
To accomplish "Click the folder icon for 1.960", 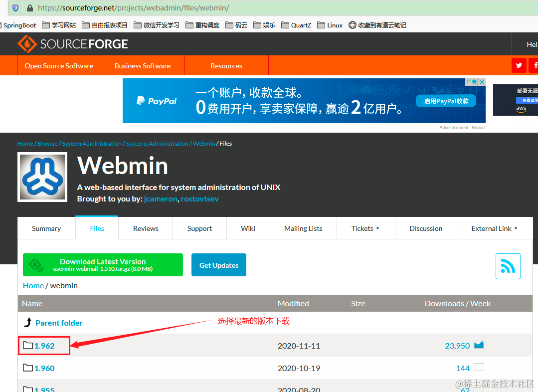I will click(28, 368).
